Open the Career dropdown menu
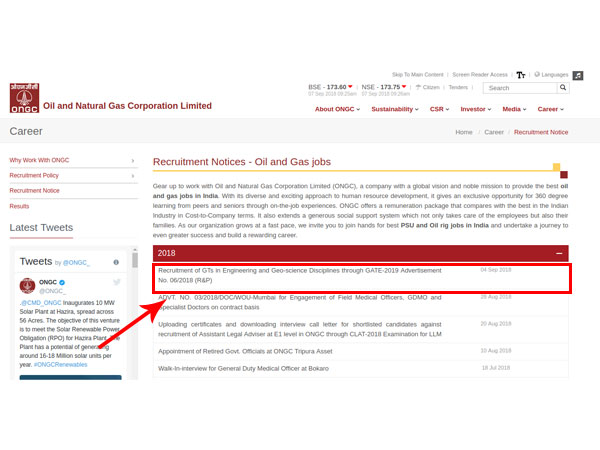The height and width of the screenshot is (450, 600). tap(551, 109)
